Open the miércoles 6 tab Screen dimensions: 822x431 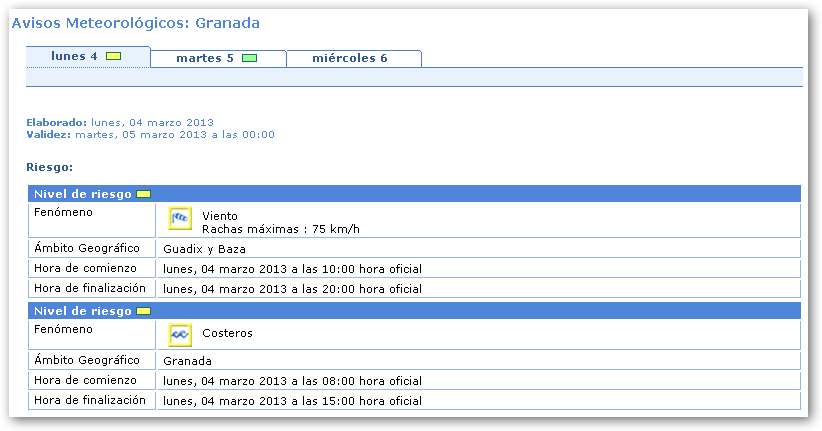click(349, 58)
